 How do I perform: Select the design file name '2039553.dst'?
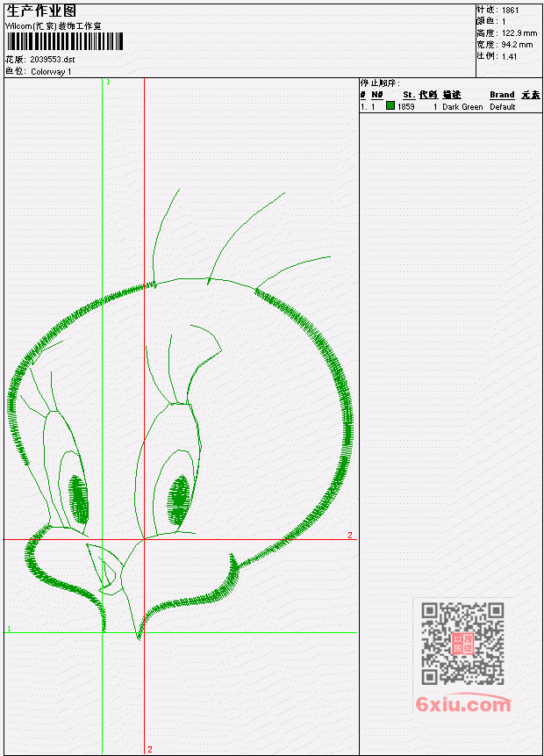click(53, 60)
